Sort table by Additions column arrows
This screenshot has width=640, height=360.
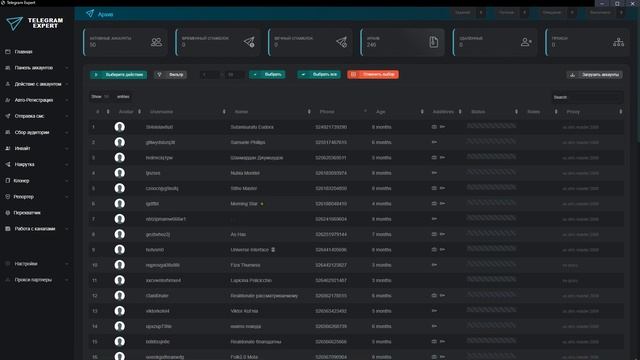(460, 112)
